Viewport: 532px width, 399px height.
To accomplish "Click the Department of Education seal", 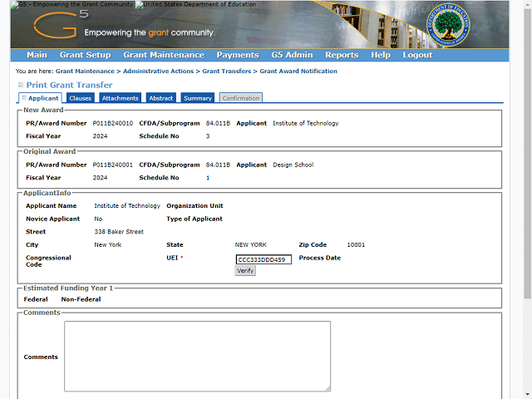I will [x=448, y=25].
